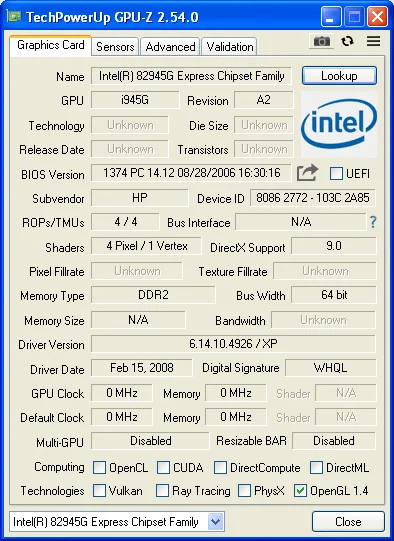Click the GPU Clock value 0 MHz
This screenshot has height=541, width=394.
122,393
